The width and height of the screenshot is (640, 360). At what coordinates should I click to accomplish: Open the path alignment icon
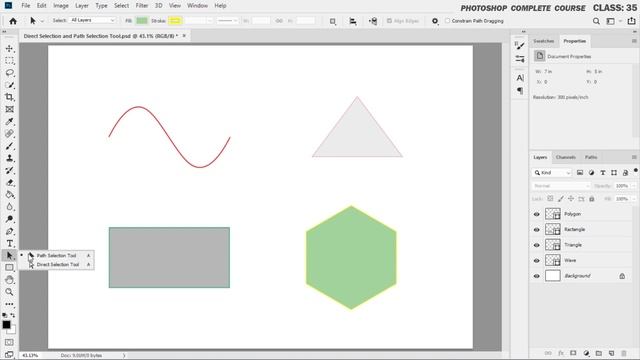[x=353, y=21]
